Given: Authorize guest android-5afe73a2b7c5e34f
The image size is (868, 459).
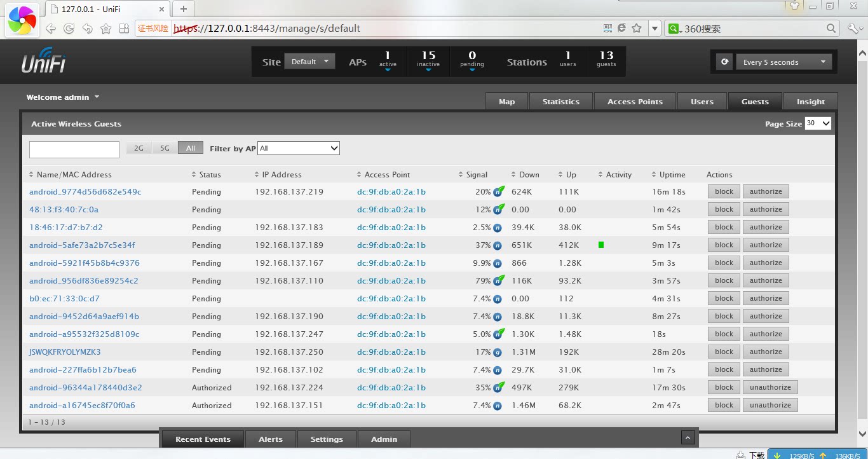Looking at the screenshot, I should point(766,245).
